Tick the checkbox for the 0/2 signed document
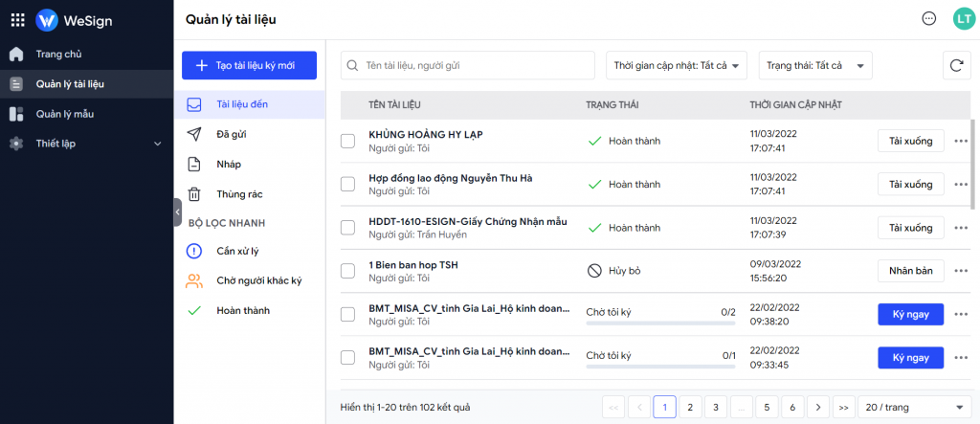The height and width of the screenshot is (424, 980). (x=347, y=315)
